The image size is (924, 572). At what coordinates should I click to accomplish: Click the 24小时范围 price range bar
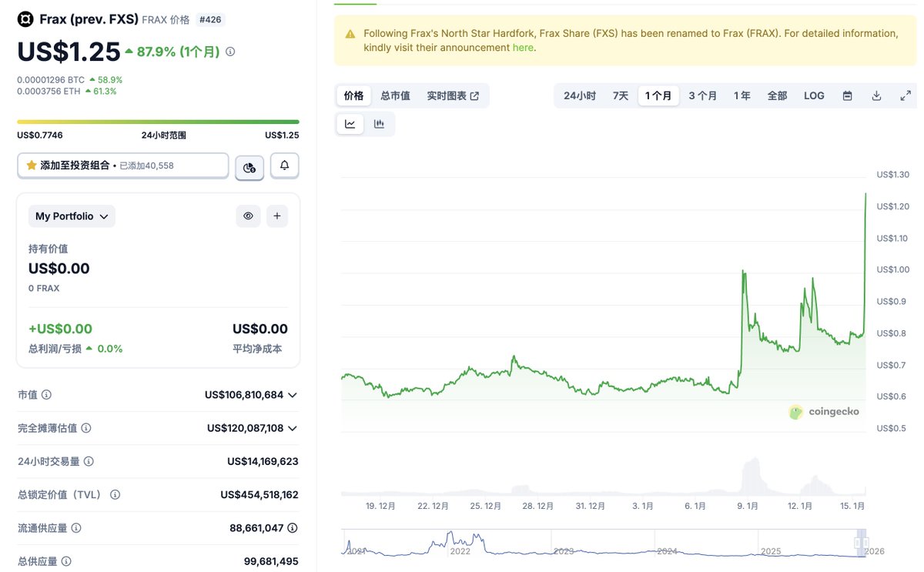(x=158, y=122)
